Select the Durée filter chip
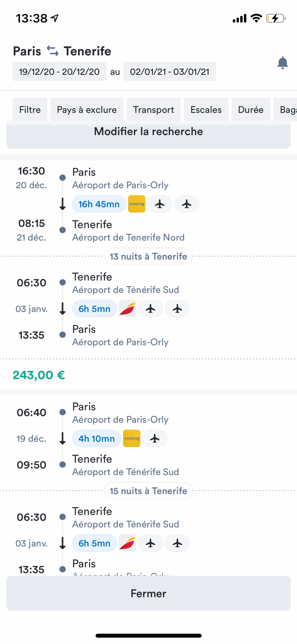The width and height of the screenshot is (297, 644). point(251,110)
